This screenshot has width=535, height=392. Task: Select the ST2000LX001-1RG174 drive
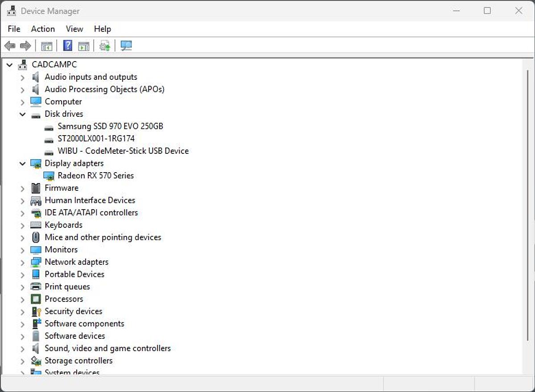pyautogui.click(x=96, y=139)
